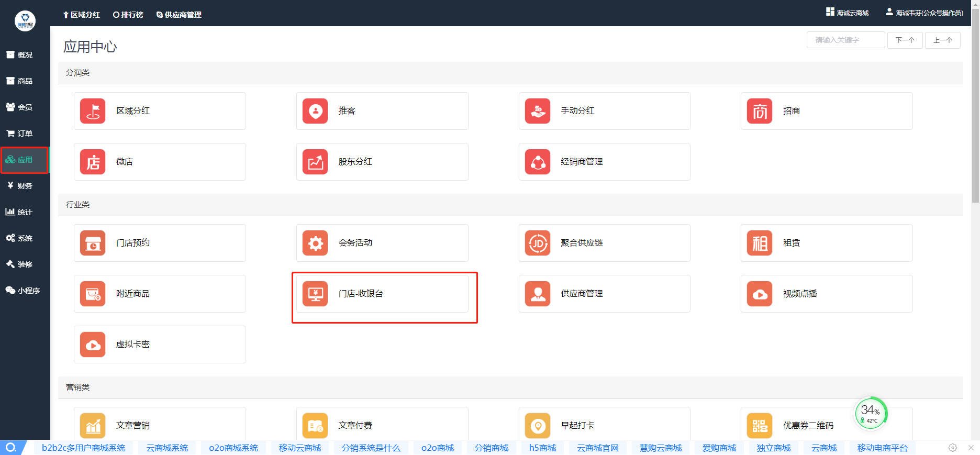Click the 分润类 section header
The image size is (980, 455).
(510, 73)
